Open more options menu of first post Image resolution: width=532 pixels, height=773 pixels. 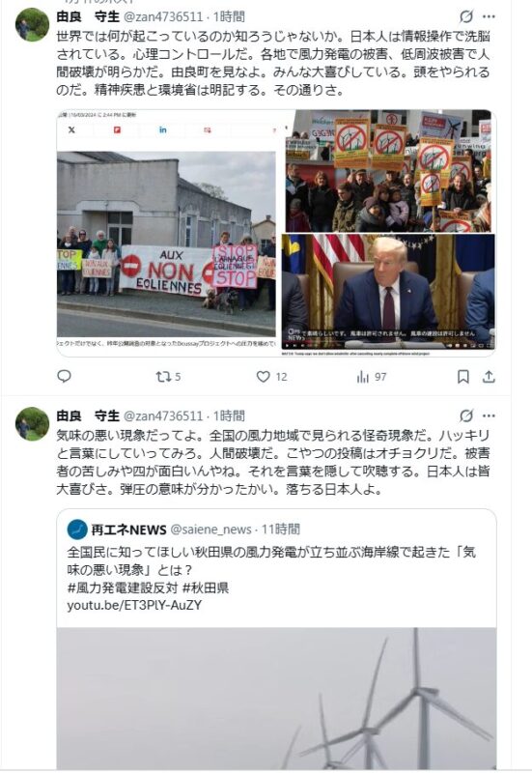(x=489, y=16)
